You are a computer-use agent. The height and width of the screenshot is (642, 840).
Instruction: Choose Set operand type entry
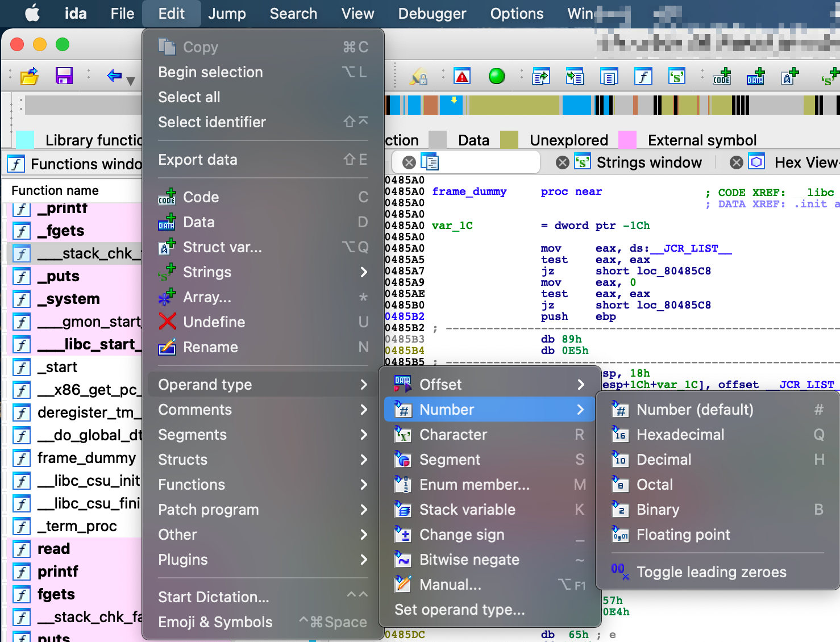490,610
